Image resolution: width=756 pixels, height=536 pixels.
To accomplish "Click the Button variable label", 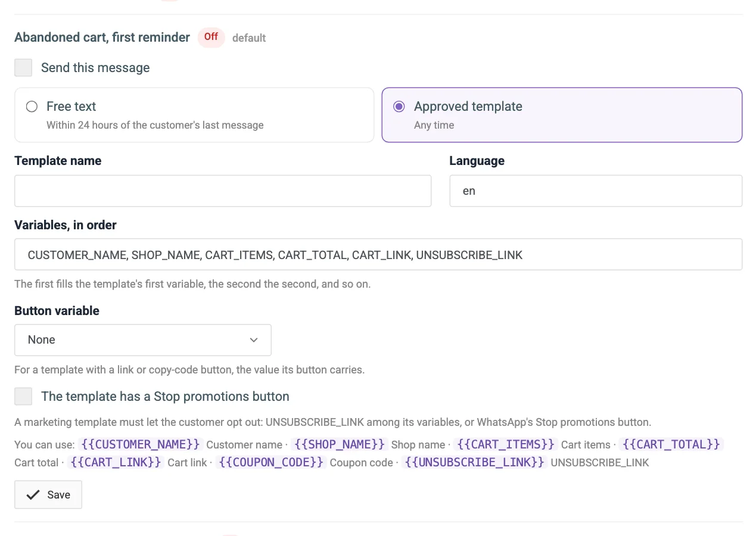I will (57, 311).
